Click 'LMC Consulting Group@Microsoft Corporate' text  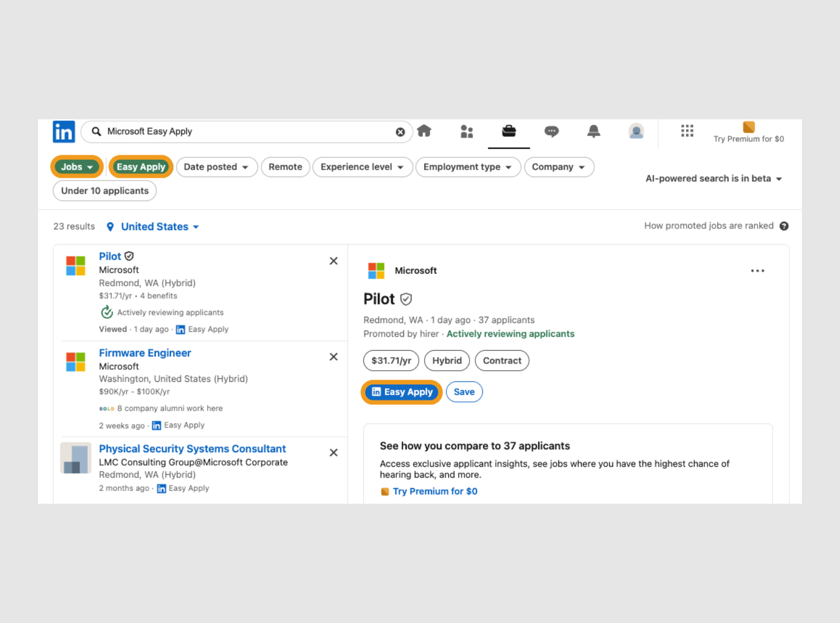(193, 463)
